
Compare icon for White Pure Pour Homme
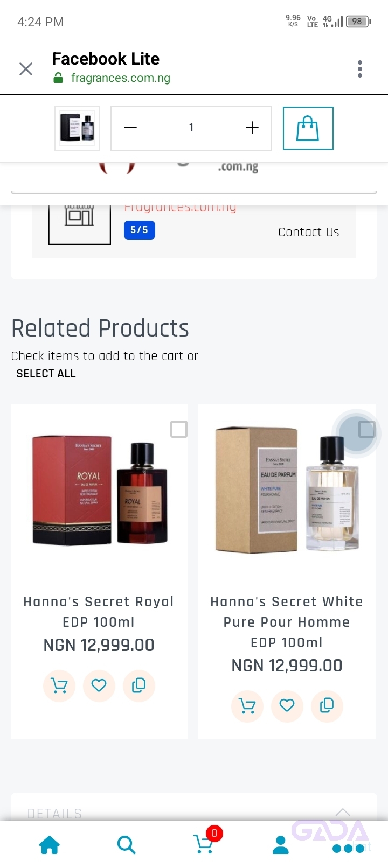[327, 706]
